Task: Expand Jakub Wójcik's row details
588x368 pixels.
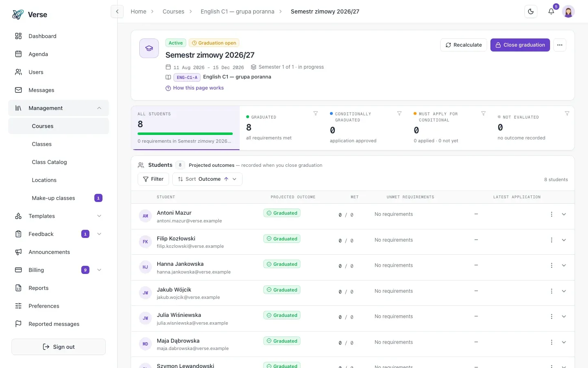Action: tap(564, 291)
